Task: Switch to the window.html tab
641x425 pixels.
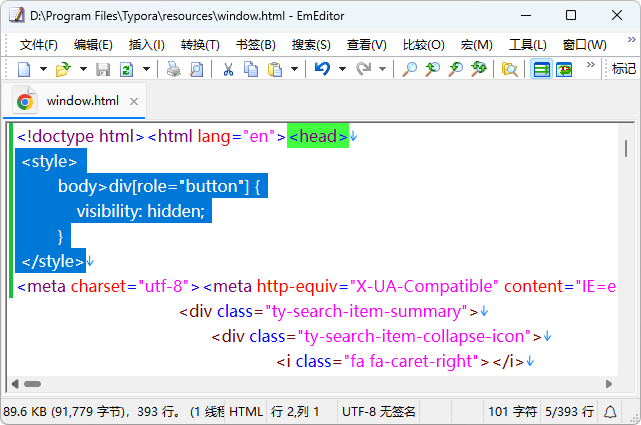Action: click(x=82, y=100)
